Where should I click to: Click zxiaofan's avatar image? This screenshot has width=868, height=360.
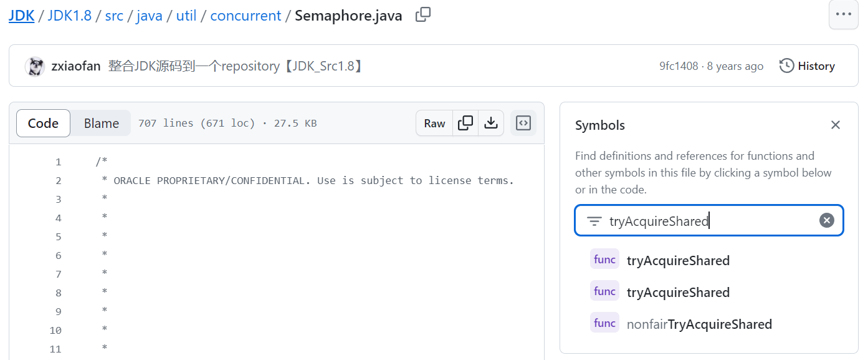tap(35, 66)
